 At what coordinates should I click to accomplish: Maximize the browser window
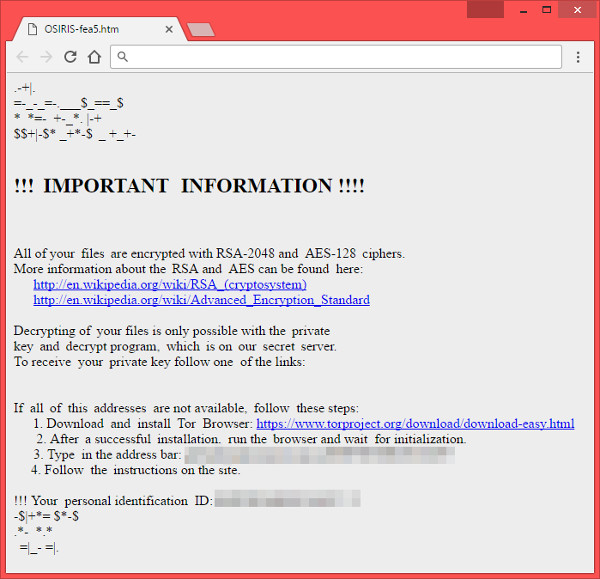point(549,9)
